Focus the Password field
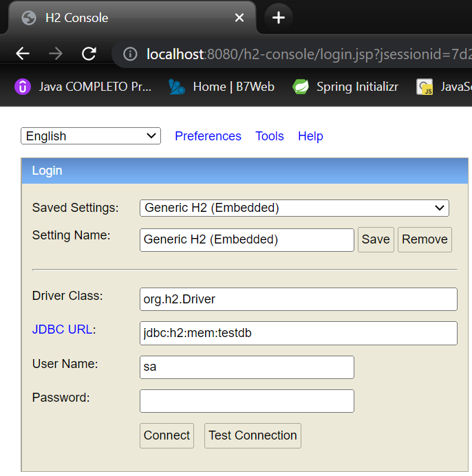The height and width of the screenshot is (476, 472). click(246, 401)
